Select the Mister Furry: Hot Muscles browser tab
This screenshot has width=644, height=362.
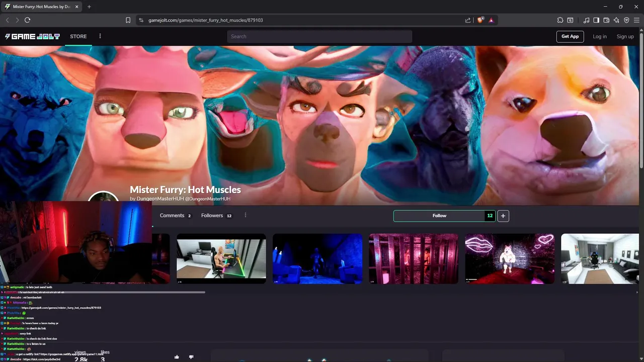[41, 7]
